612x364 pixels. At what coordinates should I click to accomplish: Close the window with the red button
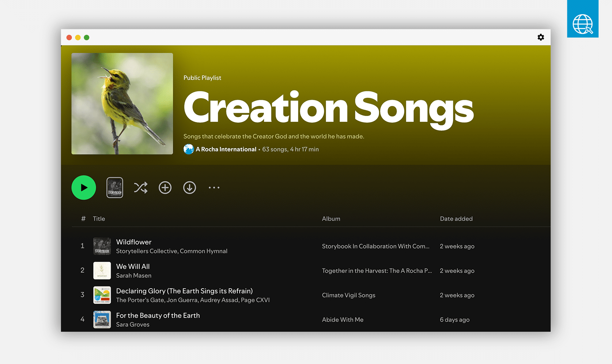[69, 37]
